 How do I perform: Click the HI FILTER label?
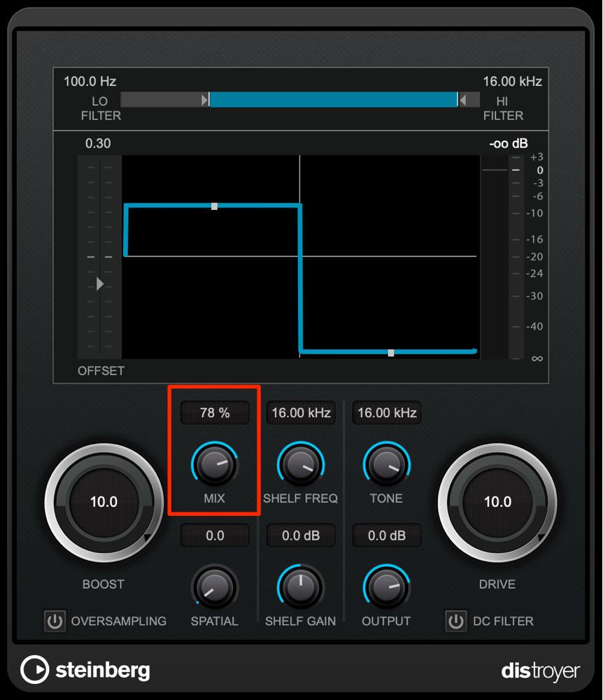coord(503,108)
